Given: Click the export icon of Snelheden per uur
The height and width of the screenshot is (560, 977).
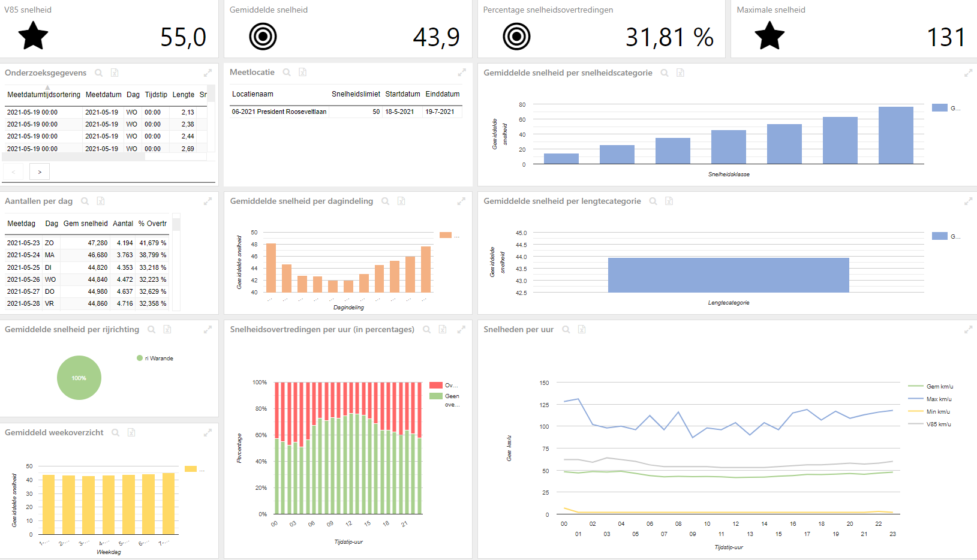Looking at the screenshot, I should click(x=582, y=330).
